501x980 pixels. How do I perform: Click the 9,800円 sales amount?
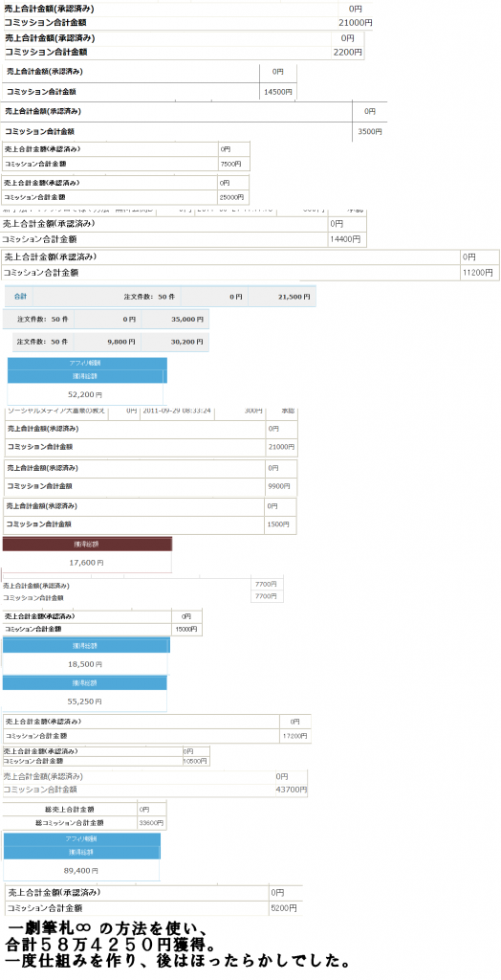coord(121,342)
